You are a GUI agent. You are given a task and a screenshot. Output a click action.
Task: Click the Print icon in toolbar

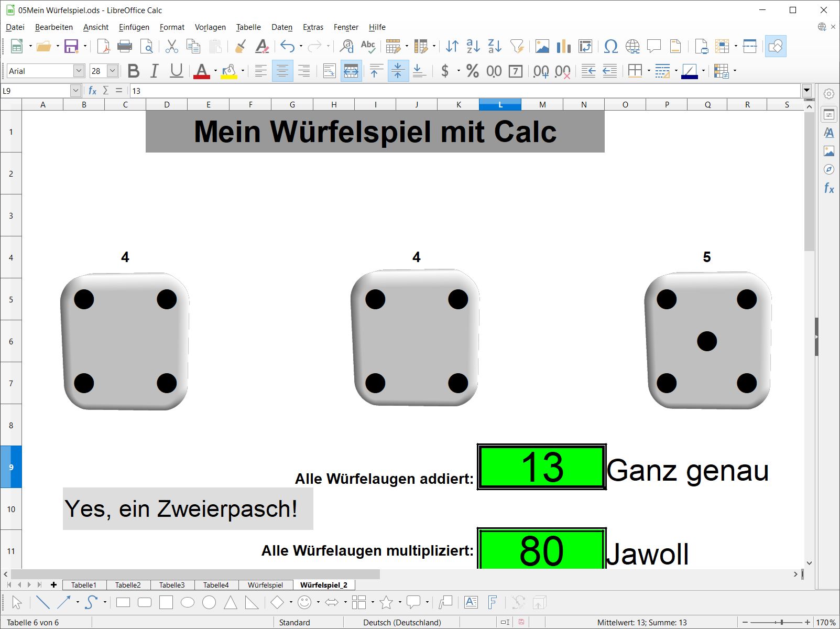click(125, 47)
